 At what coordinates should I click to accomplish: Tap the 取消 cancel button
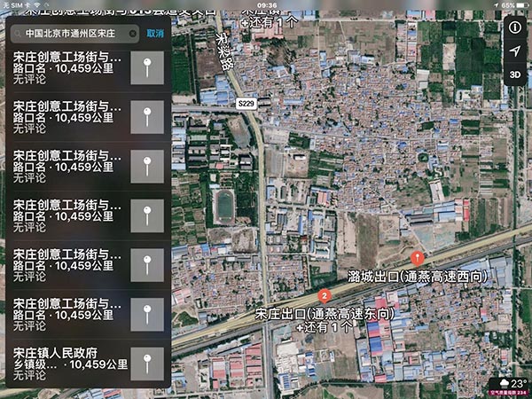(155, 34)
